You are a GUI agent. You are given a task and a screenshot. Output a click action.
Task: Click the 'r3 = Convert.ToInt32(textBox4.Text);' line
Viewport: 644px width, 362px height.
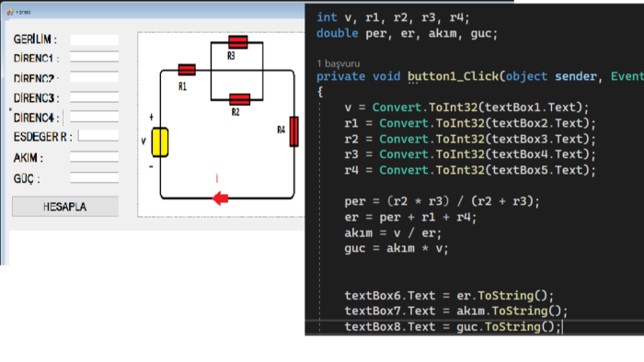[470, 154]
